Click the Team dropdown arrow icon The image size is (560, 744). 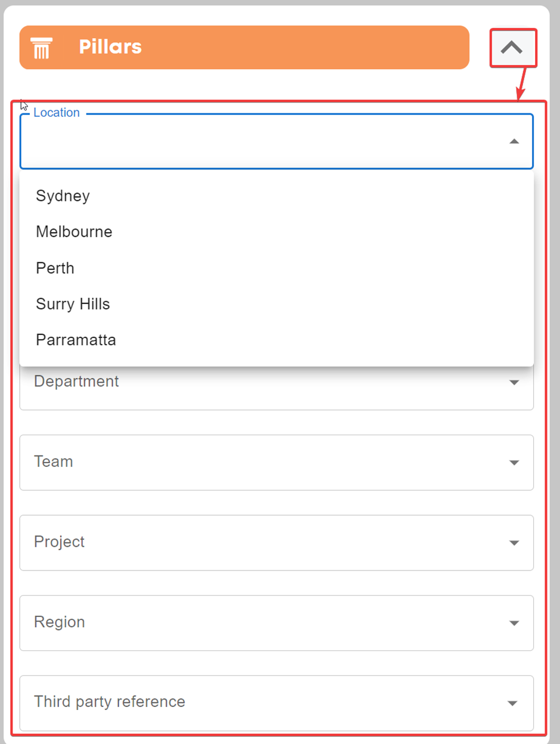tap(514, 463)
